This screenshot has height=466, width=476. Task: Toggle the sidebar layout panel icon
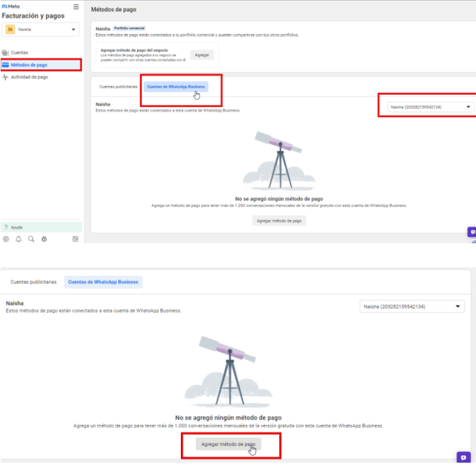click(75, 239)
